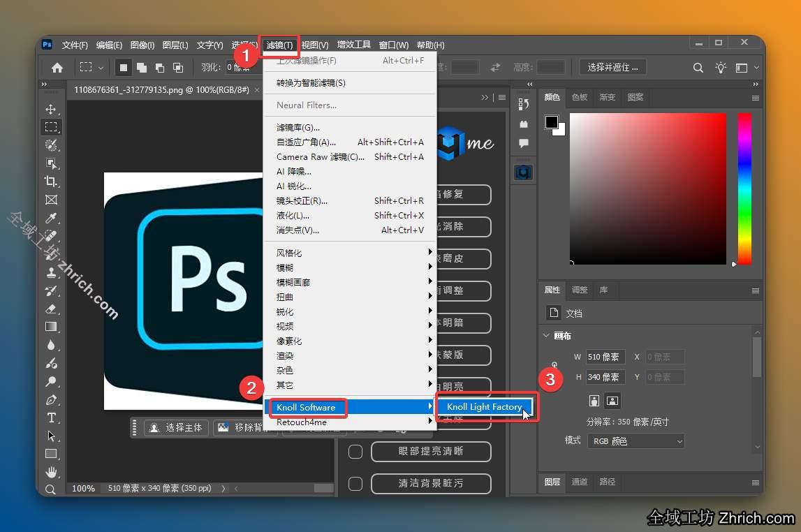Click the Home icon in options bar
The height and width of the screenshot is (532, 801).
click(x=57, y=68)
